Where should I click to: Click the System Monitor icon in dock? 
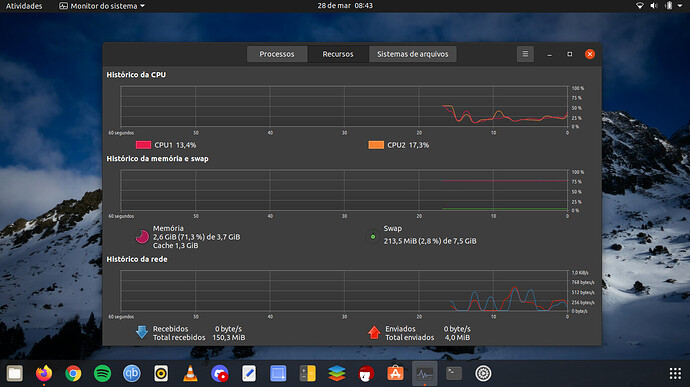click(425, 374)
